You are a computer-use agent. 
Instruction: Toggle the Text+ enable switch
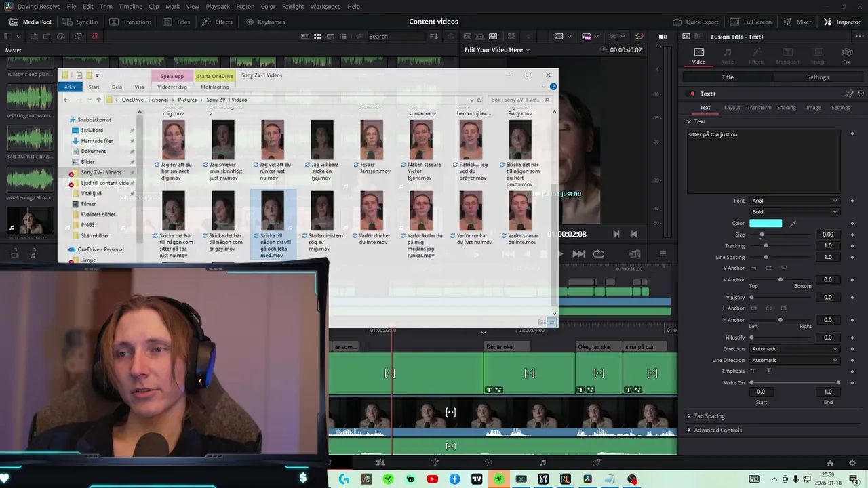tap(692, 94)
